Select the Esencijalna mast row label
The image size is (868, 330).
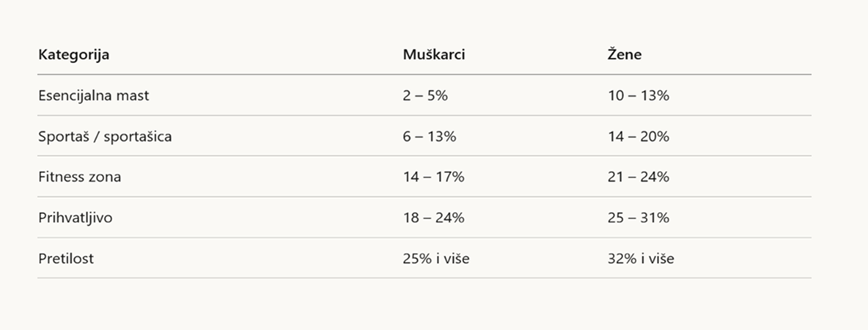[94, 96]
